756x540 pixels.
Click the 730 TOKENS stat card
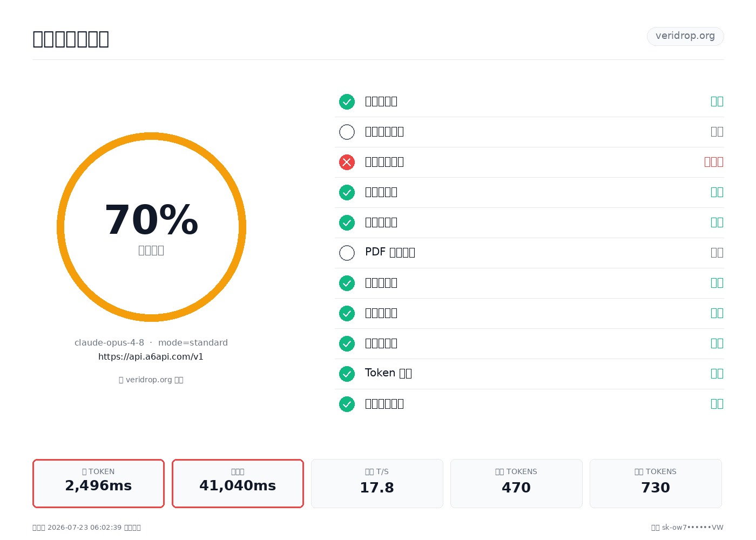[656, 483]
